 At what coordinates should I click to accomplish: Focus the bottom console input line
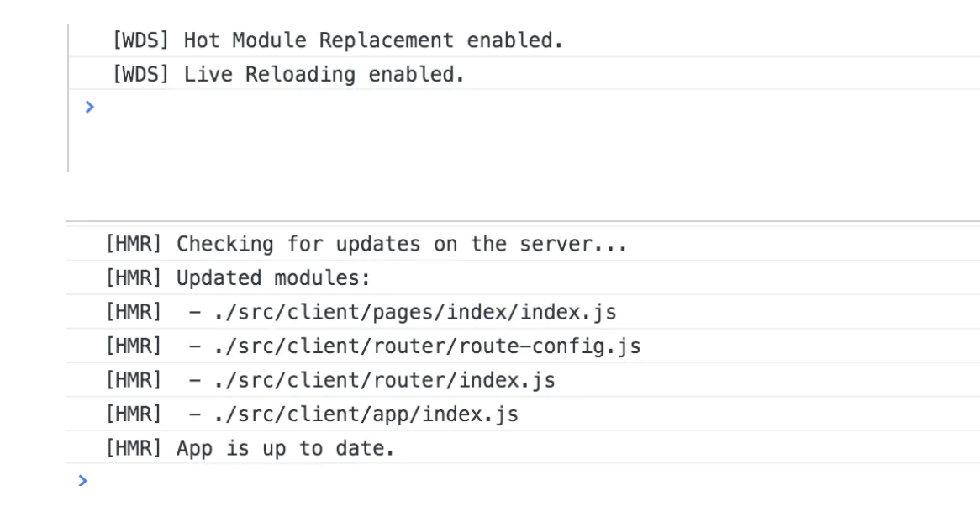tap(504, 481)
